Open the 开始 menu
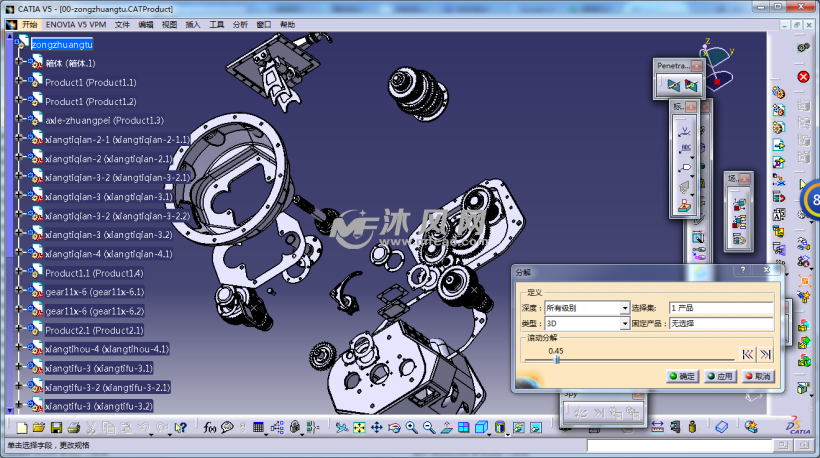The height and width of the screenshot is (458, 820). (29, 25)
